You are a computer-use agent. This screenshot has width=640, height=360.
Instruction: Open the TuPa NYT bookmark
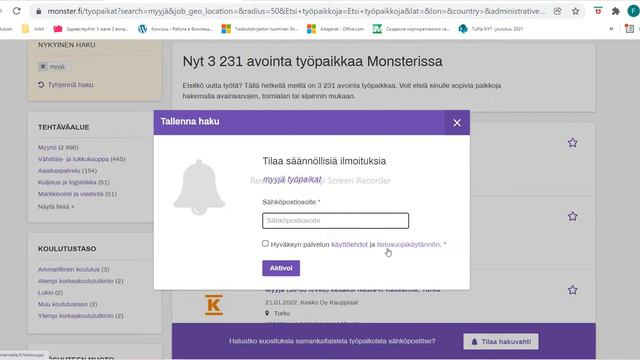pyautogui.click(x=491, y=29)
